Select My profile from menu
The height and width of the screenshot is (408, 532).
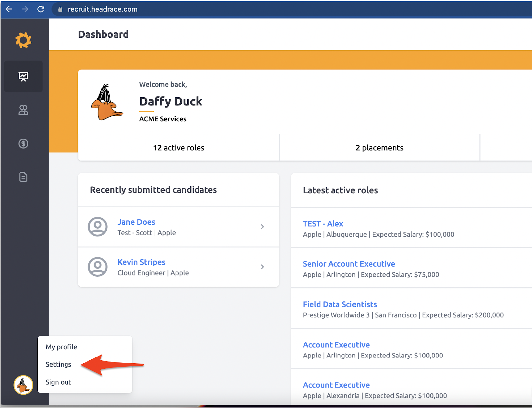click(62, 347)
